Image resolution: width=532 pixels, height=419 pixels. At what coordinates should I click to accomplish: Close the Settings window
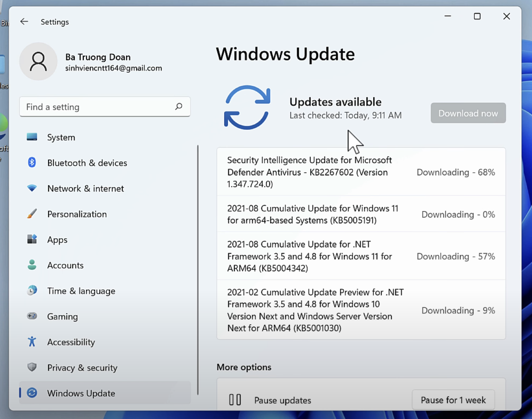click(506, 16)
